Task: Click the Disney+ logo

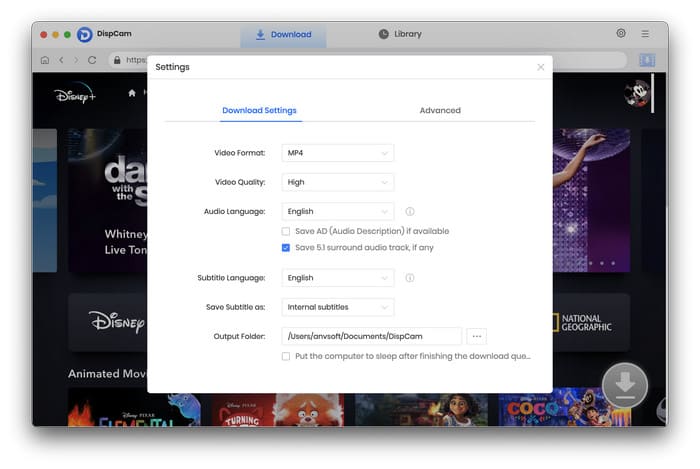Action: click(x=75, y=95)
